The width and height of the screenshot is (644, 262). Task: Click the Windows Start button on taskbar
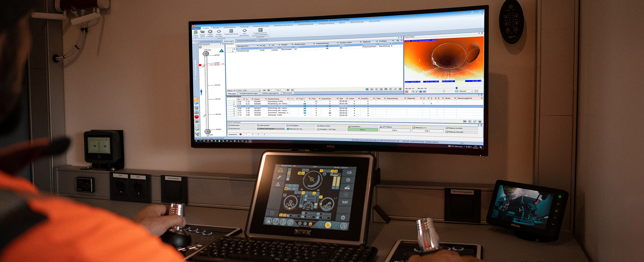point(196,141)
